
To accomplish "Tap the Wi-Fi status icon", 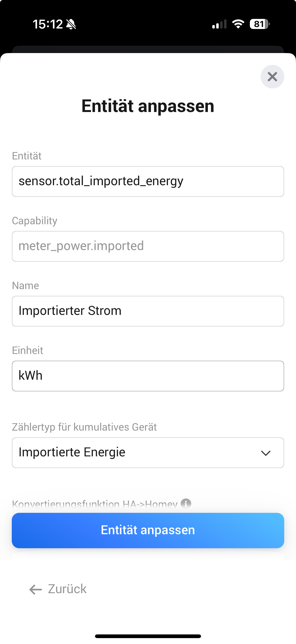I will click(238, 24).
